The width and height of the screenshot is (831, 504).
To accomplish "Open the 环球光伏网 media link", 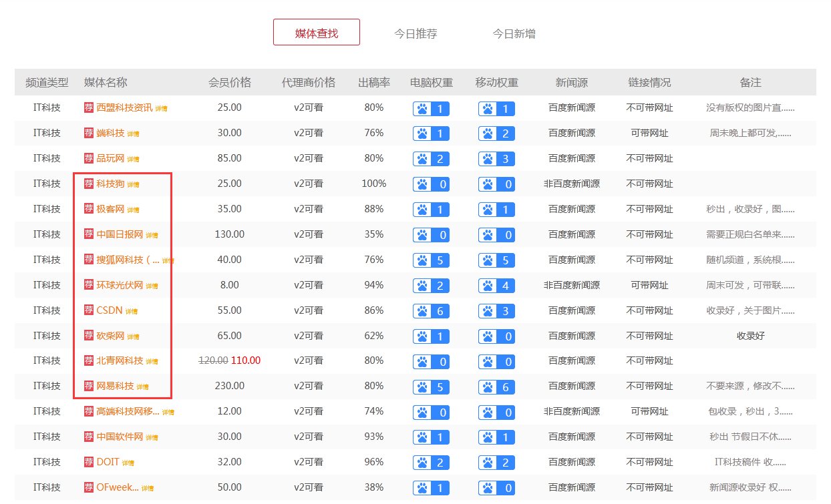I will point(120,284).
